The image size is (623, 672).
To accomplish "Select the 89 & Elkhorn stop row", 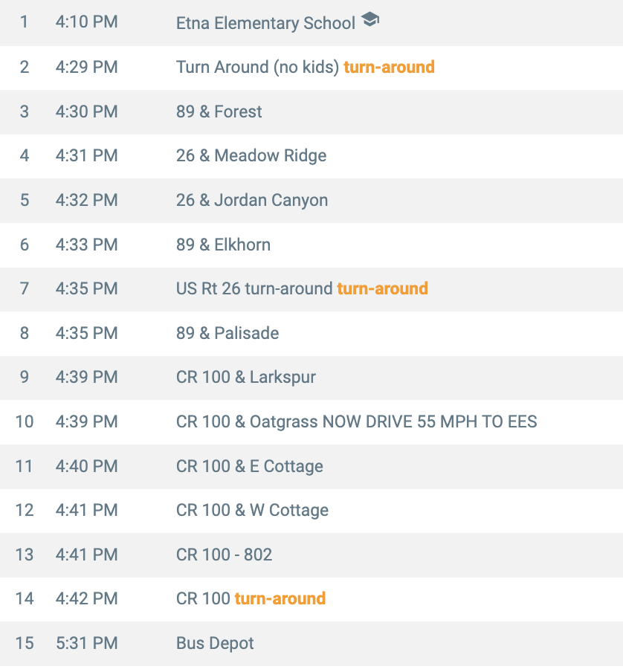I will [223, 245].
